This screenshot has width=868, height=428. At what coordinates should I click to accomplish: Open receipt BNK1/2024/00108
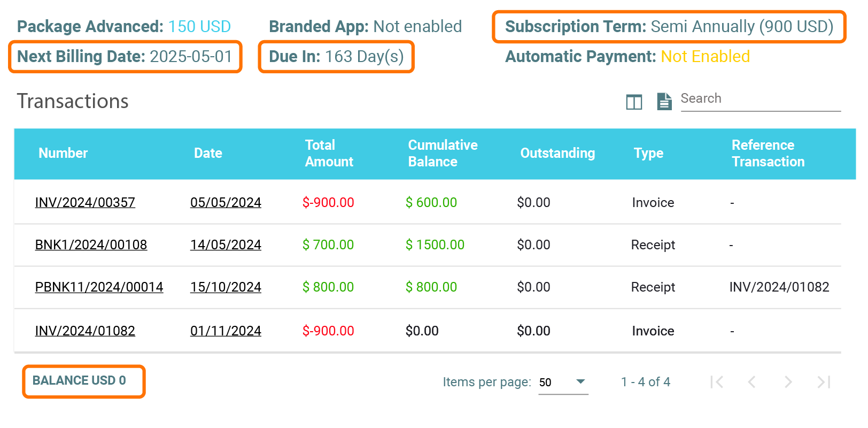pyautogui.click(x=91, y=245)
